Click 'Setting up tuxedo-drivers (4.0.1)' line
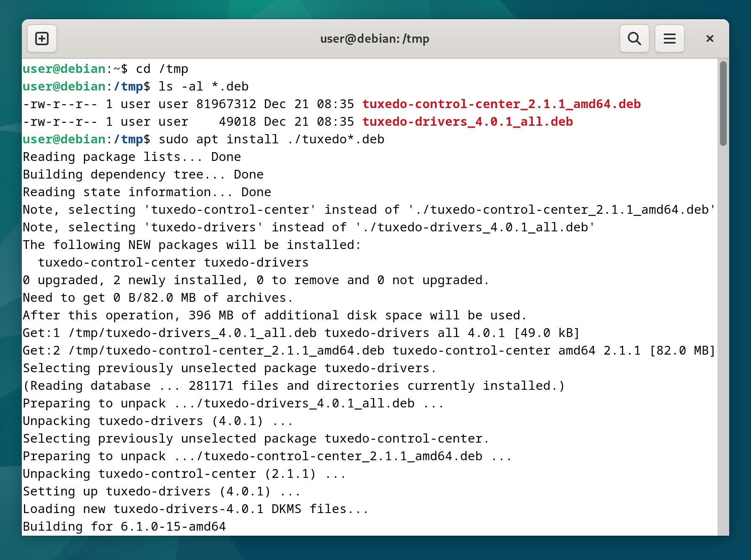The width and height of the screenshot is (751, 560). click(162, 491)
